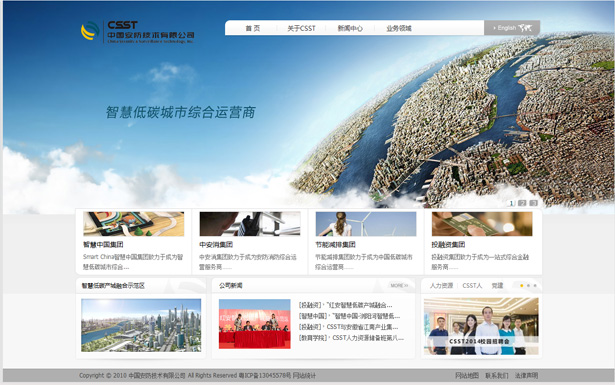Click the CSST company logo
Viewport: 615px width, 385px height.
137,32
